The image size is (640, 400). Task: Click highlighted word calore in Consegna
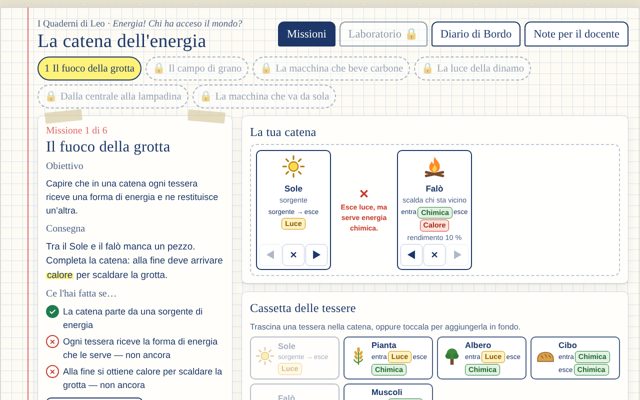click(x=60, y=275)
